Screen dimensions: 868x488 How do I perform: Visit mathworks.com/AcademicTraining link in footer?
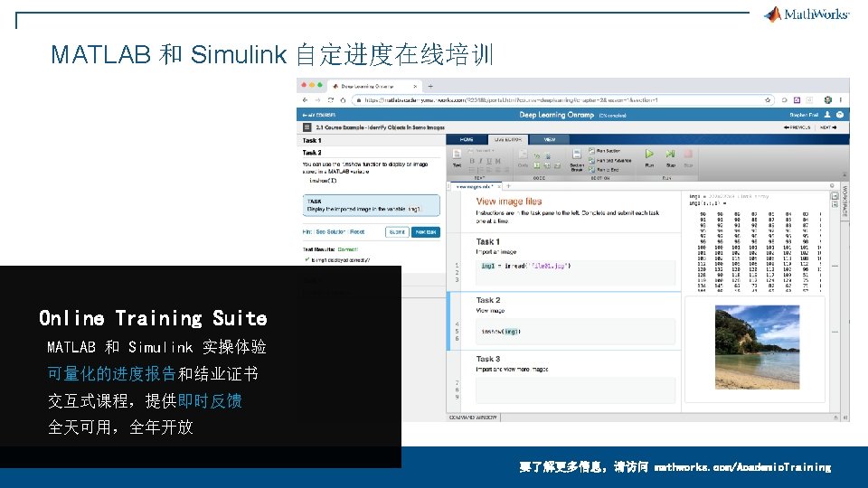pos(742,467)
